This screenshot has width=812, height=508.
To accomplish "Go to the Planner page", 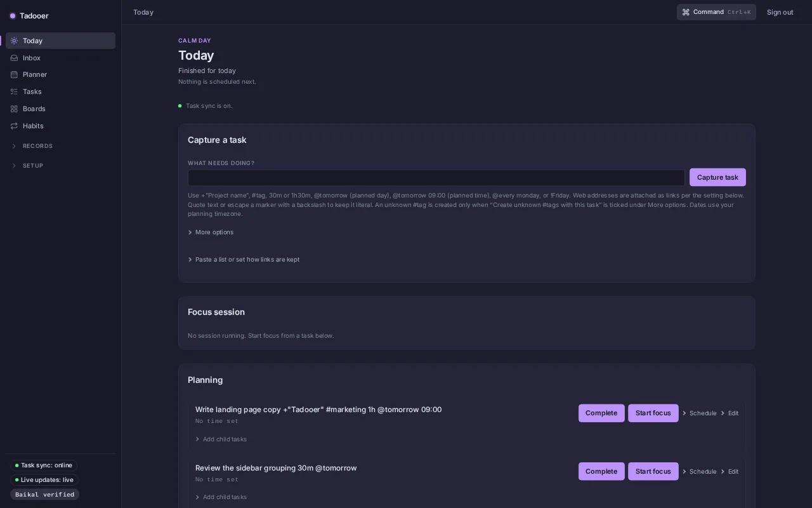I will pyautogui.click(x=60, y=74).
